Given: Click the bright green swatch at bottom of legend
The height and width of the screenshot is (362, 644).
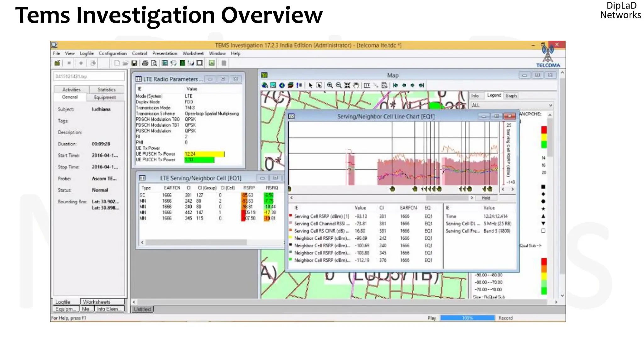Looking at the screenshot, I should click(x=544, y=291).
